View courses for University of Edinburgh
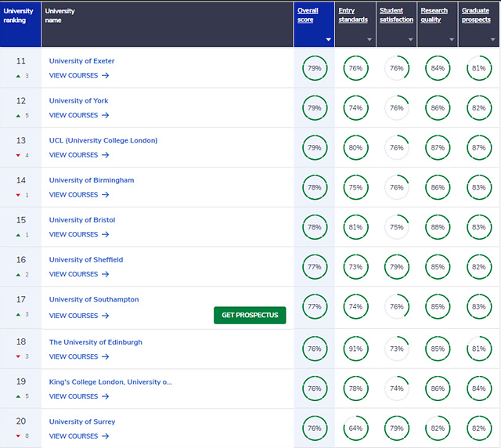501x448 pixels. (79, 356)
